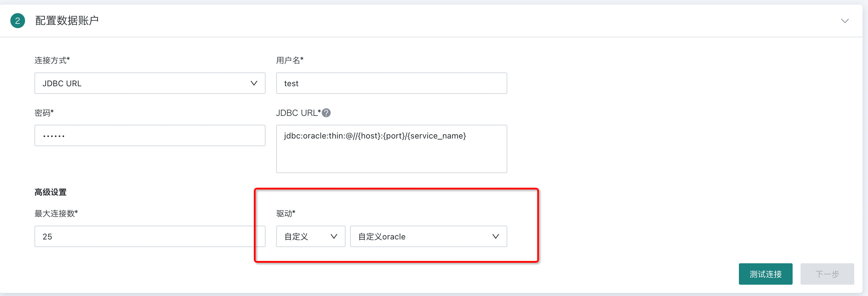868x296 pixels.
Task: Click the 用户名 field label
Action: [x=289, y=61]
